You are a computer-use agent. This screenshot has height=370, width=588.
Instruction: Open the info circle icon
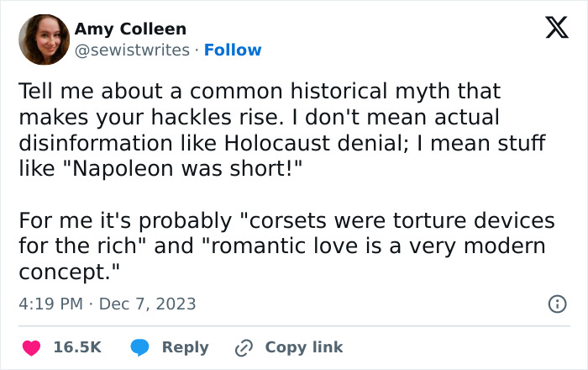(556, 304)
